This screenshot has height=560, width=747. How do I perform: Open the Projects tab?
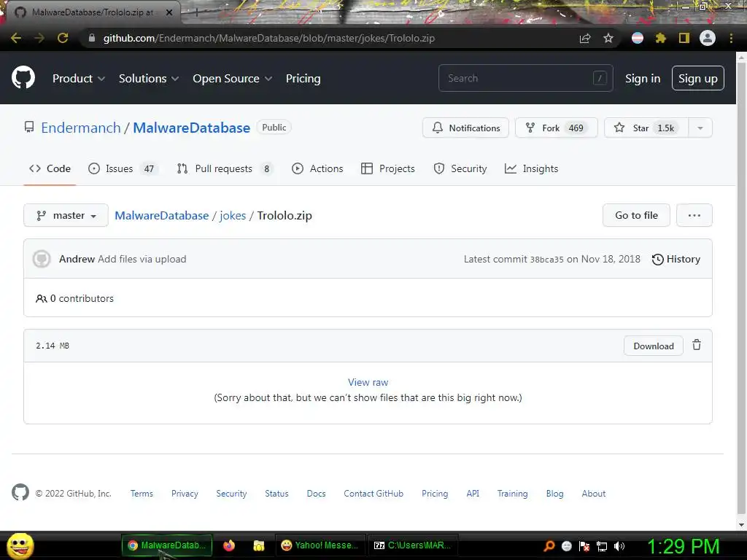point(388,168)
